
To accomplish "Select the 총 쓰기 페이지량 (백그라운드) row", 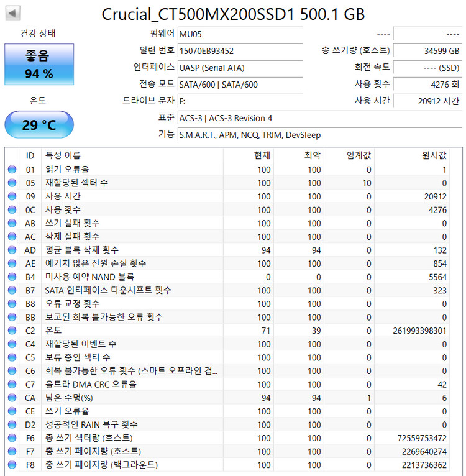I will 227,465.
